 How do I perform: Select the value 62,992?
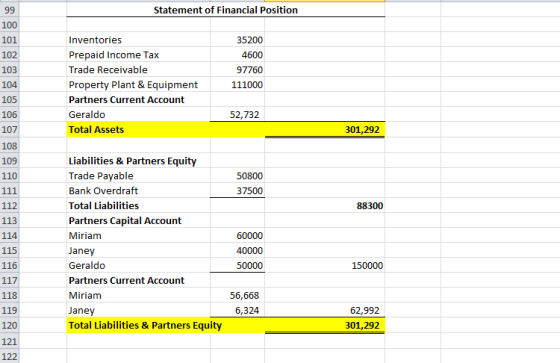325,310
